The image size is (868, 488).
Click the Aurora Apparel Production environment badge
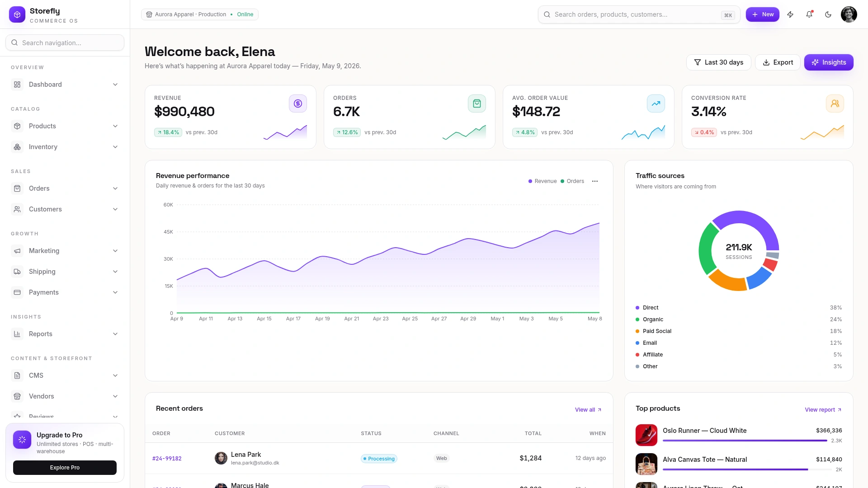[200, 14]
